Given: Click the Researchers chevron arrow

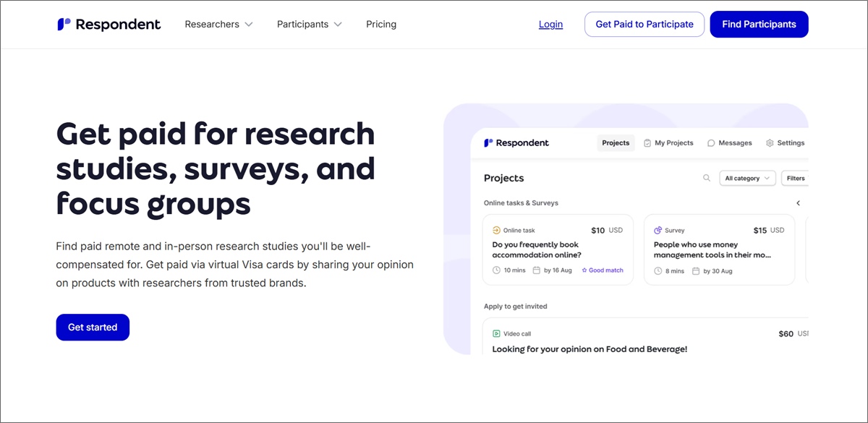Looking at the screenshot, I should [249, 25].
